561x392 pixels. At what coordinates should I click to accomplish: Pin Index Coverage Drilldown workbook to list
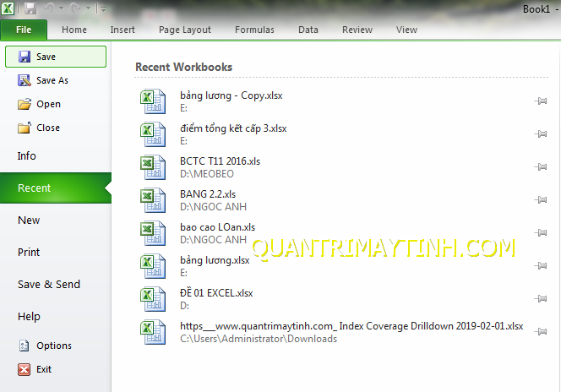pos(541,331)
